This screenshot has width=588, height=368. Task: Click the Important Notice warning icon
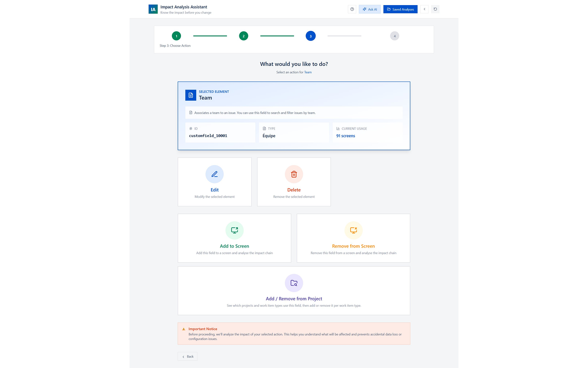click(184, 329)
